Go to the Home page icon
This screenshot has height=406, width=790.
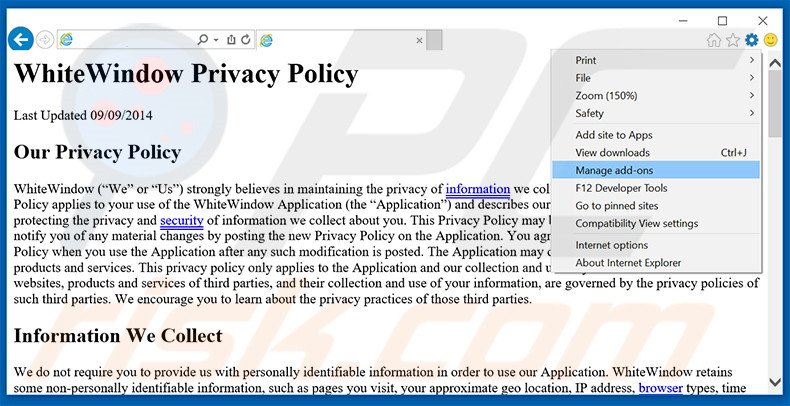pyautogui.click(x=713, y=40)
